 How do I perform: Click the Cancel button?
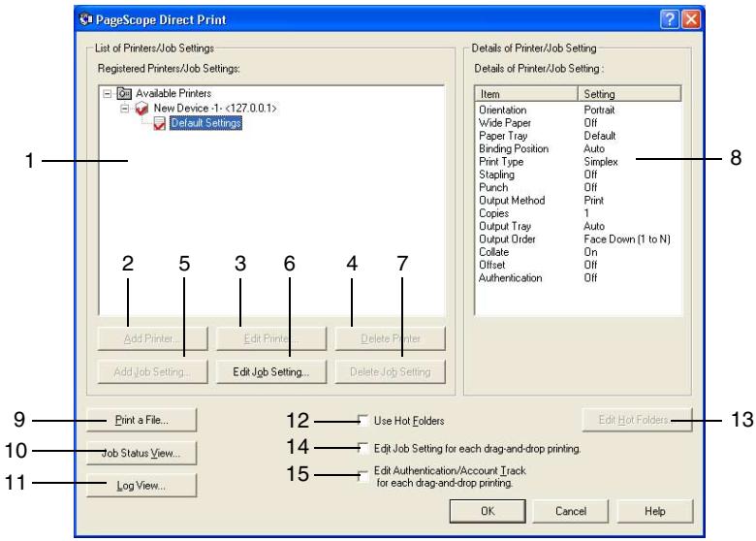click(571, 511)
